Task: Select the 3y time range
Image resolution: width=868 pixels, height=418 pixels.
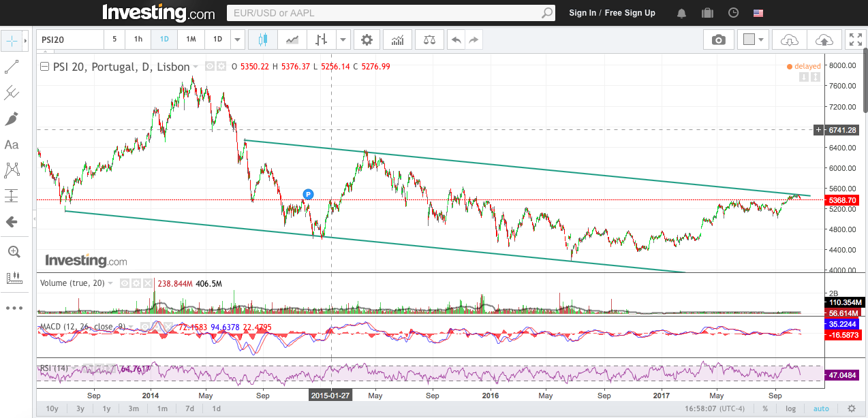Action: (x=80, y=408)
